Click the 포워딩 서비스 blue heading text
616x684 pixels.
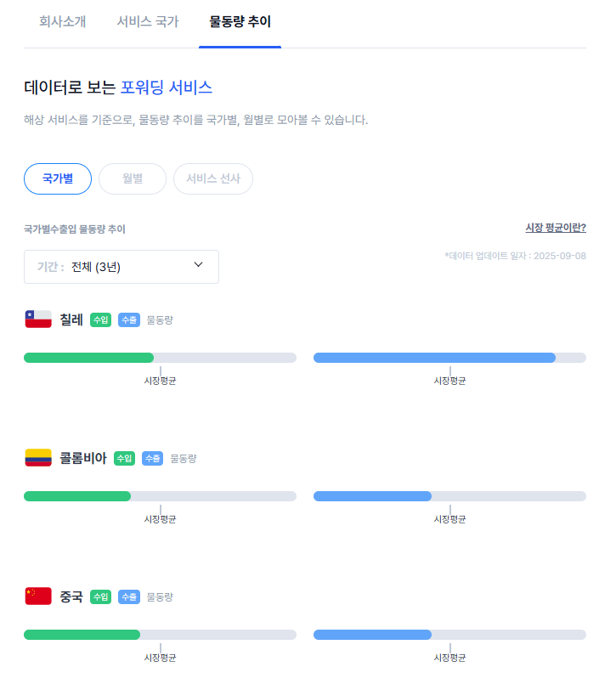click(x=167, y=87)
